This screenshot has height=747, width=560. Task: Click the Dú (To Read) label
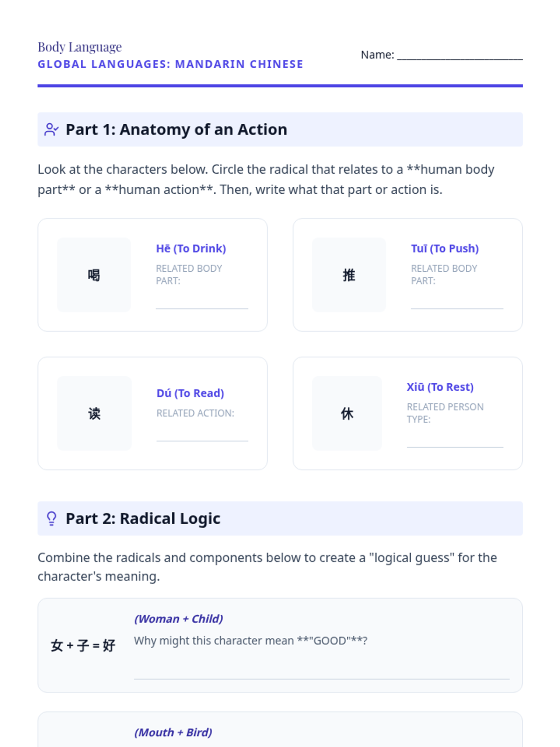(190, 393)
